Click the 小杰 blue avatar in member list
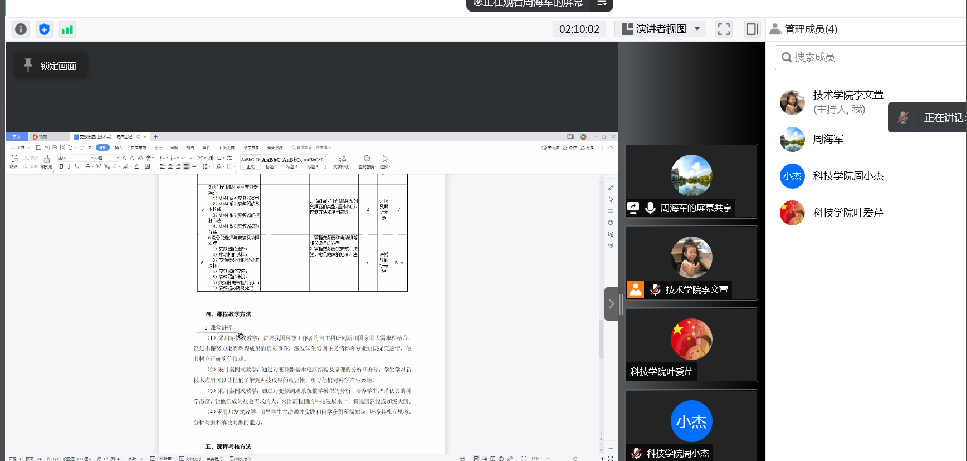This screenshot has height=461, width=967. (792, 175)
